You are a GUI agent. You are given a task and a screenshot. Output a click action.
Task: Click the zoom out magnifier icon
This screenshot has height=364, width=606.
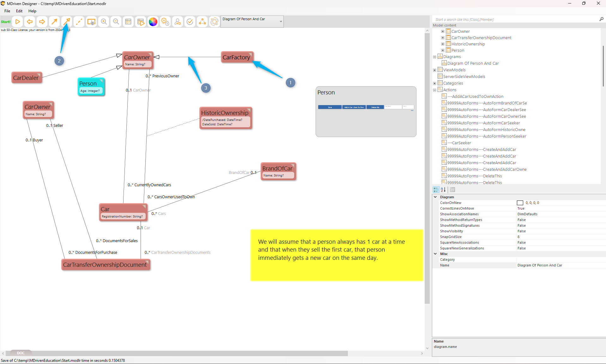pos(116,22)
